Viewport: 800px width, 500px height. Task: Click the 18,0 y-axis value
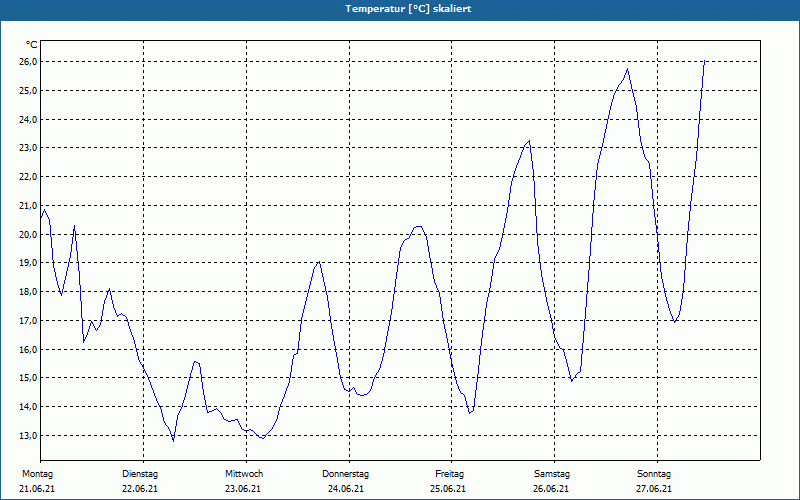tap(28, 292)
